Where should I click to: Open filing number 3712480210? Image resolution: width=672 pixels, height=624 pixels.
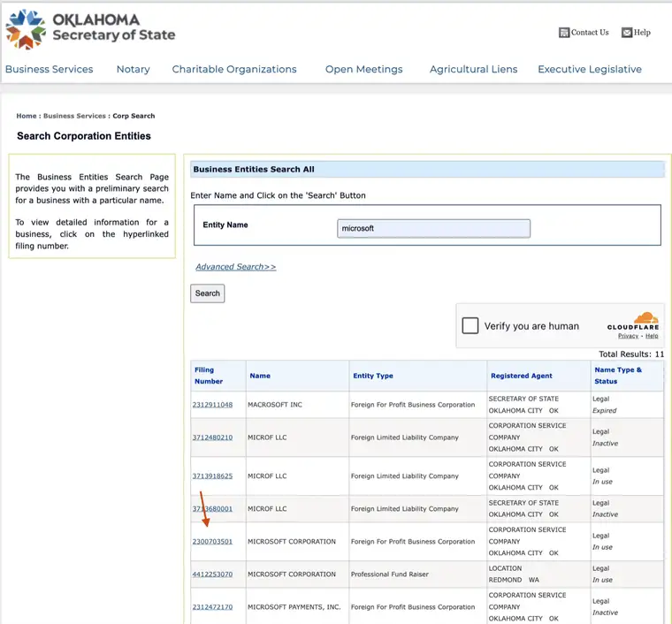pos(212,438)
